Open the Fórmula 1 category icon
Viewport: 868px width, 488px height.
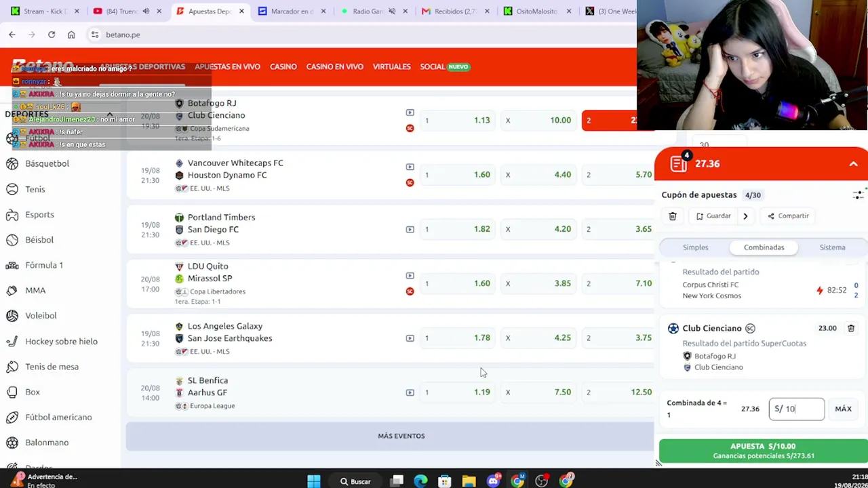(12, 265)
